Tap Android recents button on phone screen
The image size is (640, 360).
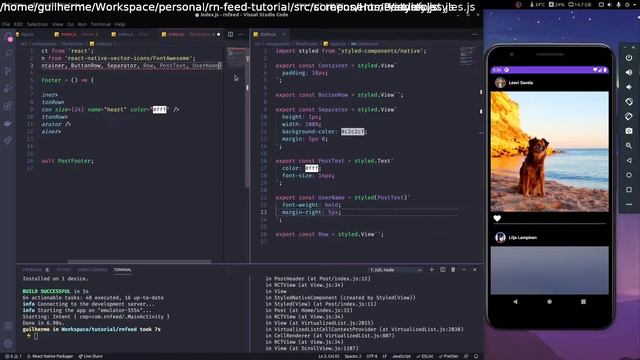coord(583,302)
